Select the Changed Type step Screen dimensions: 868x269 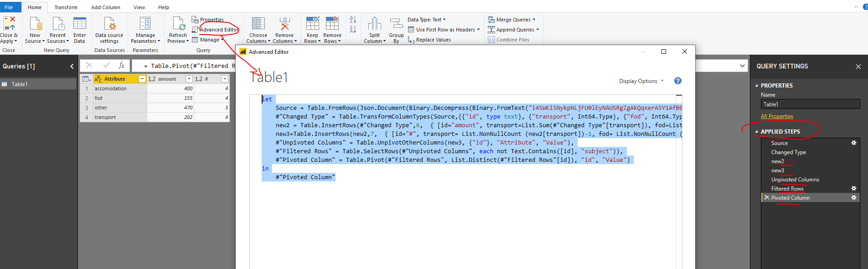789,152
